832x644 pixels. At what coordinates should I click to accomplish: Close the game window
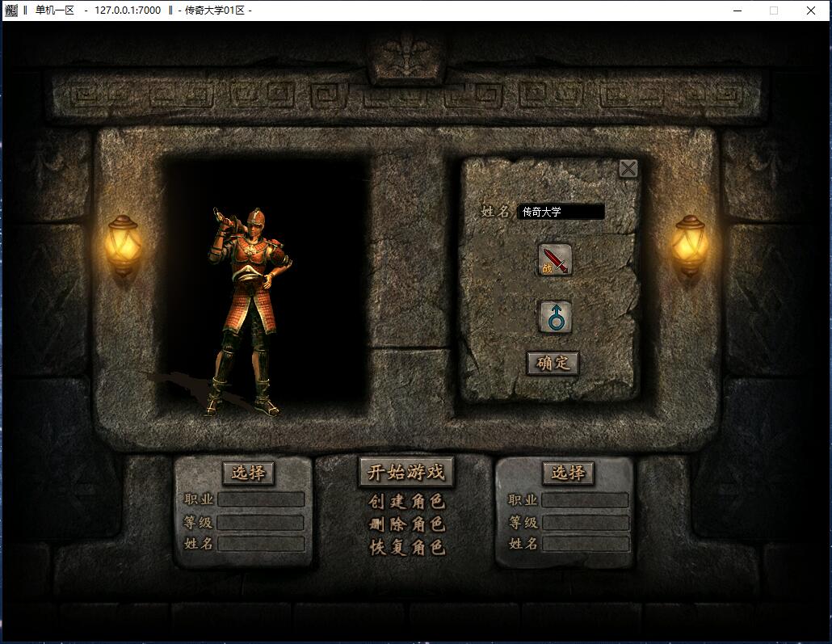click(x=811, y=10)
